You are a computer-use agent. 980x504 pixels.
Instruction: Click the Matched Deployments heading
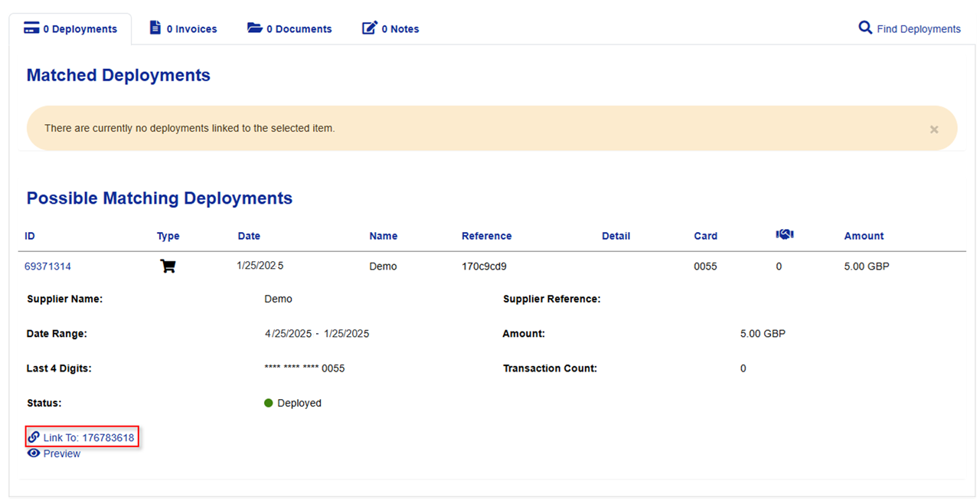click(119, 75)
